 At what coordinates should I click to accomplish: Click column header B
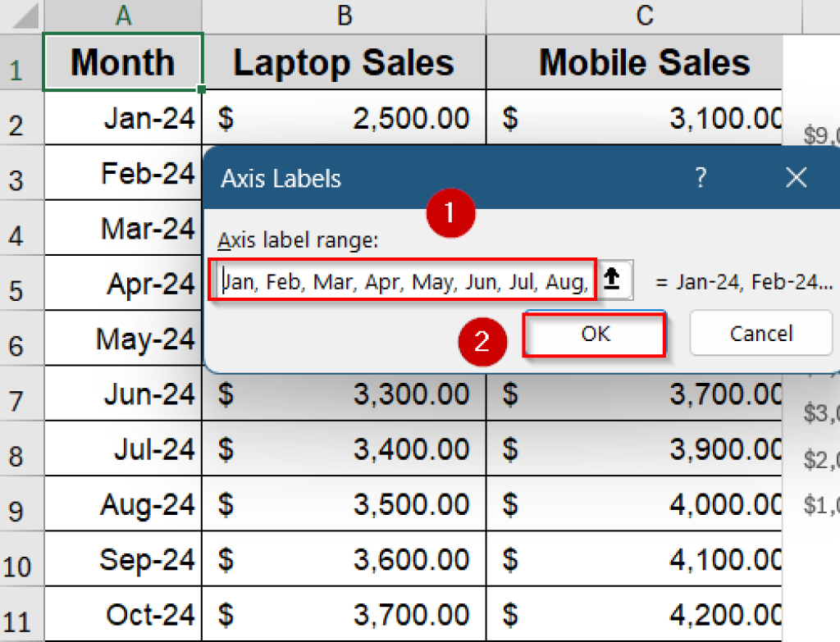tap(343, 15)
